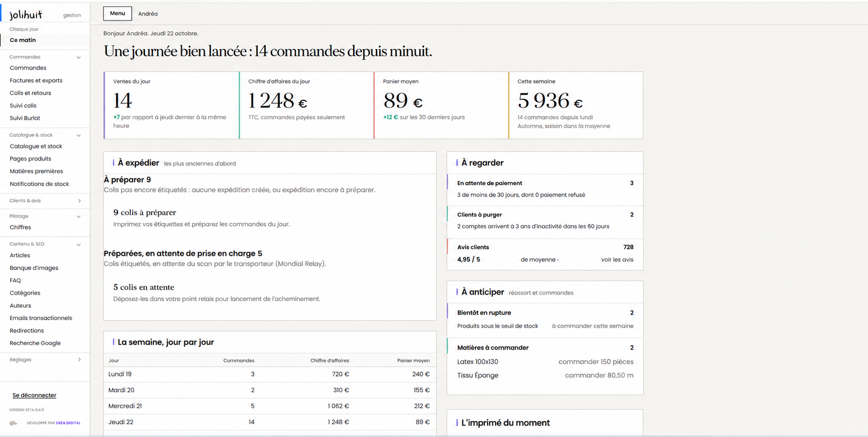Open Suivi Burlat page
This screenshot has width=868, height=437.
click(x=25, y=118)
